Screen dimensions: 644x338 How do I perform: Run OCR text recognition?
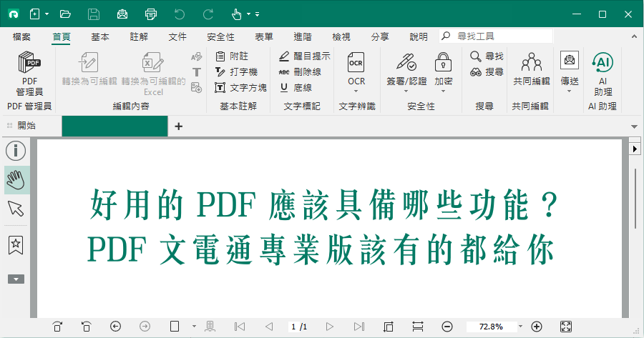356,69
